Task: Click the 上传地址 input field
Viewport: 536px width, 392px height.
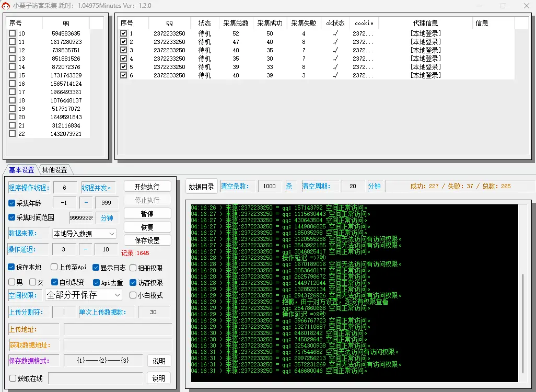Action: pos(118,329)
